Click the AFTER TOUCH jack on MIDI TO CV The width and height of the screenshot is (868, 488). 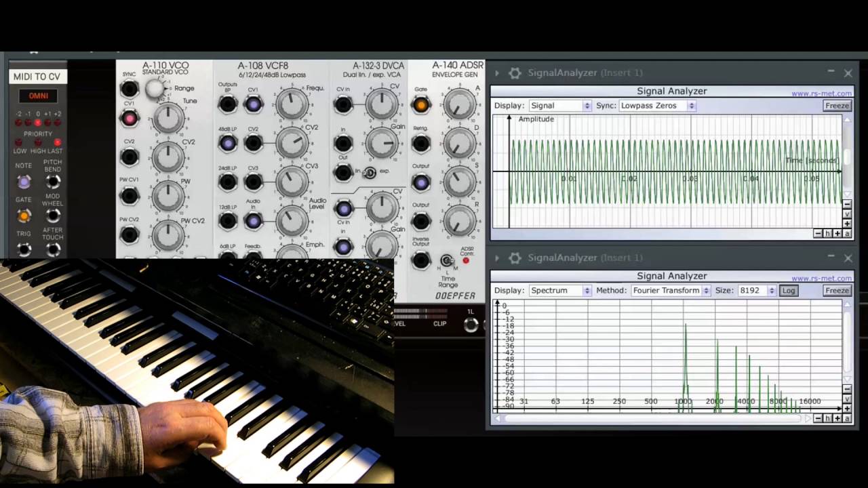(x=53, y=250)
